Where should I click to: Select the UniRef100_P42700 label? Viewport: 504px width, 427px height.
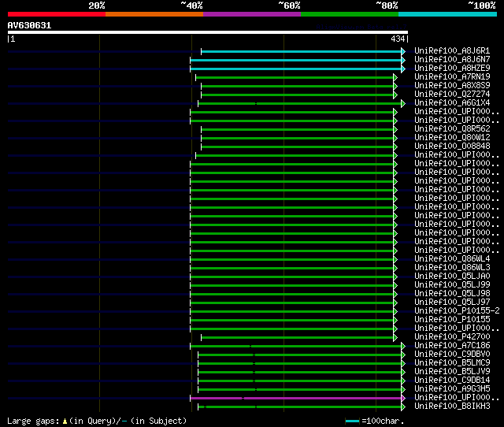pyautogui.click(x=452, y=337)
